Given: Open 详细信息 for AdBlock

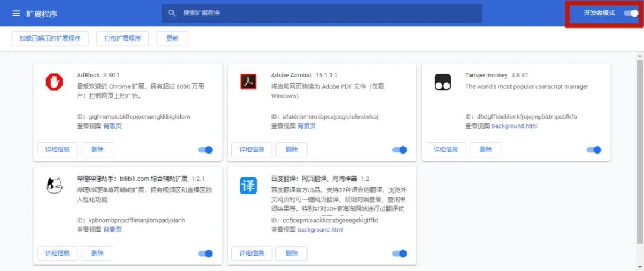Looking at the screenshot, I should [x=57, y=149].
